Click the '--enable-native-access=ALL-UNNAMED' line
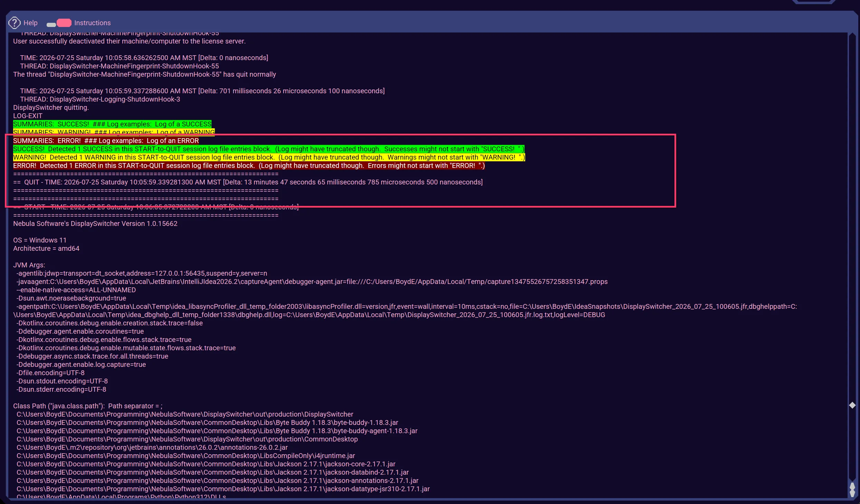Screen dimensions: 860x504 click(76, 290)
